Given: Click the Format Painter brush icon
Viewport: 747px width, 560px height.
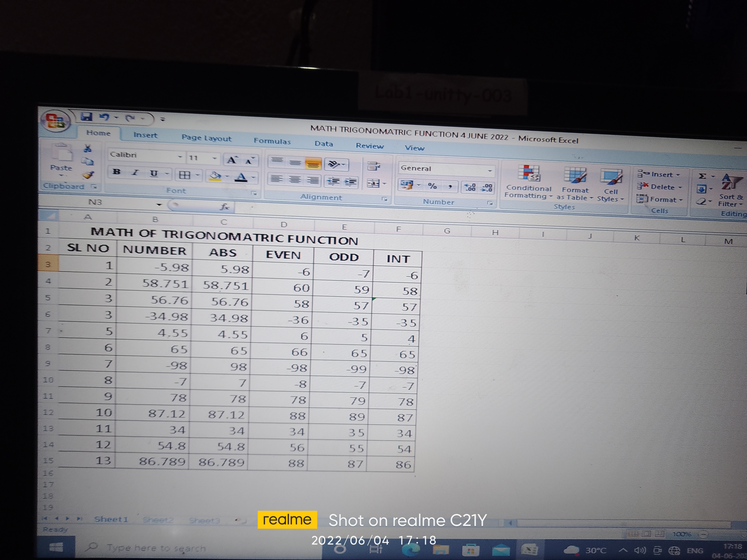Looking at the screenshot, I should pos(88,175).
